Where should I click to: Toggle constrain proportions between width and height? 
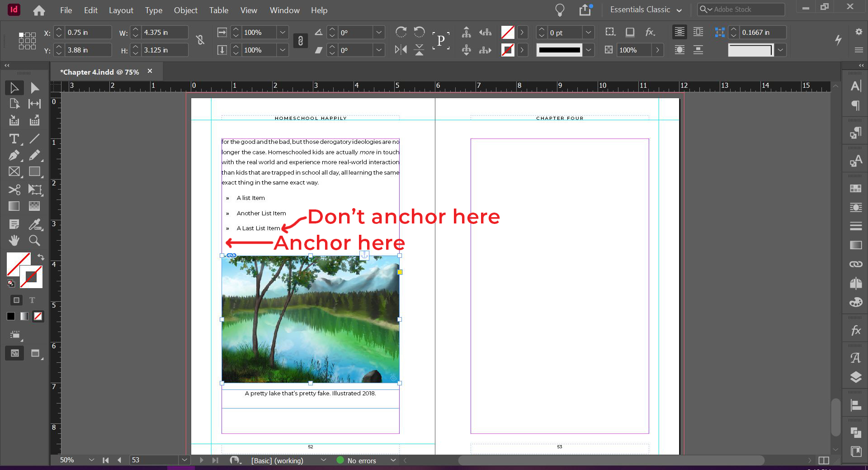point(200,40)
